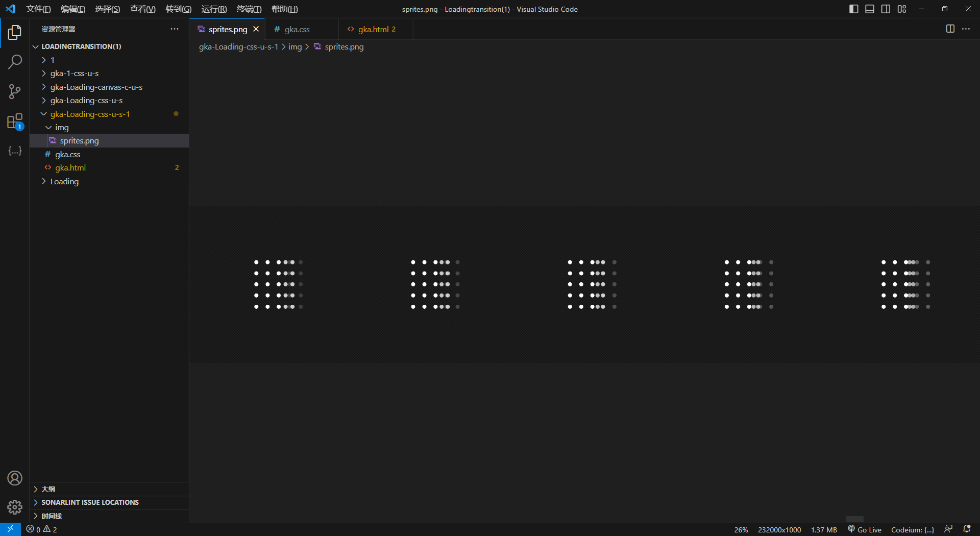Open the Manage gear settings
The image size is (980, 536).
(x=15, y=507)
